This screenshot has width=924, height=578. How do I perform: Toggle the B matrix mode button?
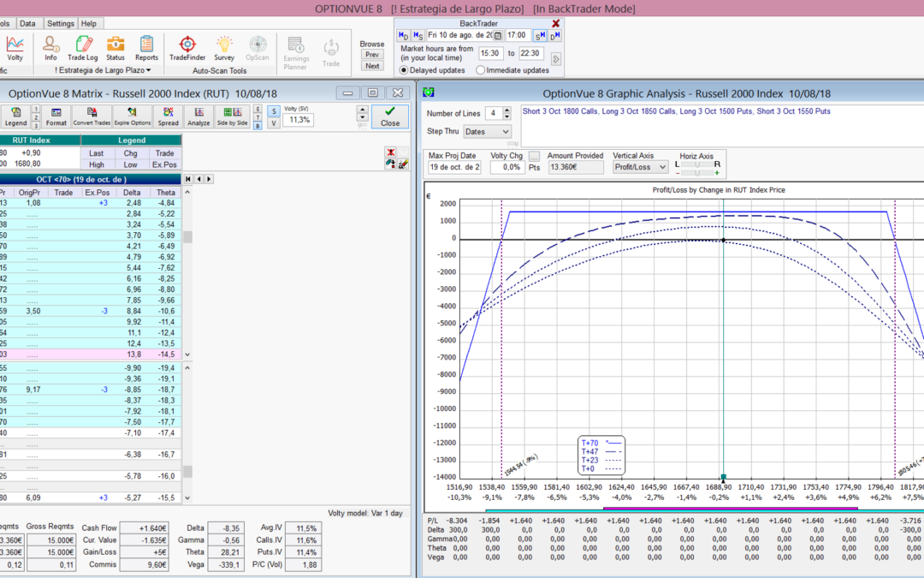coord(258,126)
